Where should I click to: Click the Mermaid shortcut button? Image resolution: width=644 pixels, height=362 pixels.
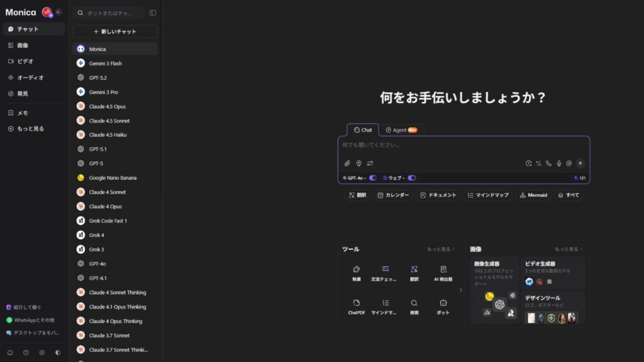[532, 195]
